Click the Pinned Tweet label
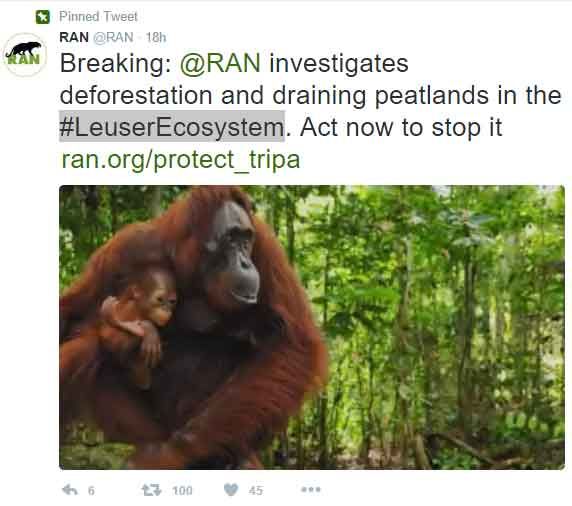Image resolution: width=572 pixels, height=506 pixels. pos(98,17)
